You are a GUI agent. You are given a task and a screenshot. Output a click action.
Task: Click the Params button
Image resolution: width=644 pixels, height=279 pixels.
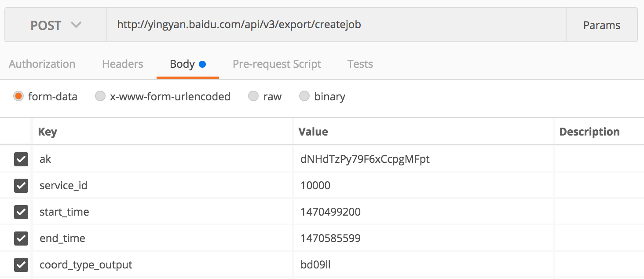pos(601,25)
